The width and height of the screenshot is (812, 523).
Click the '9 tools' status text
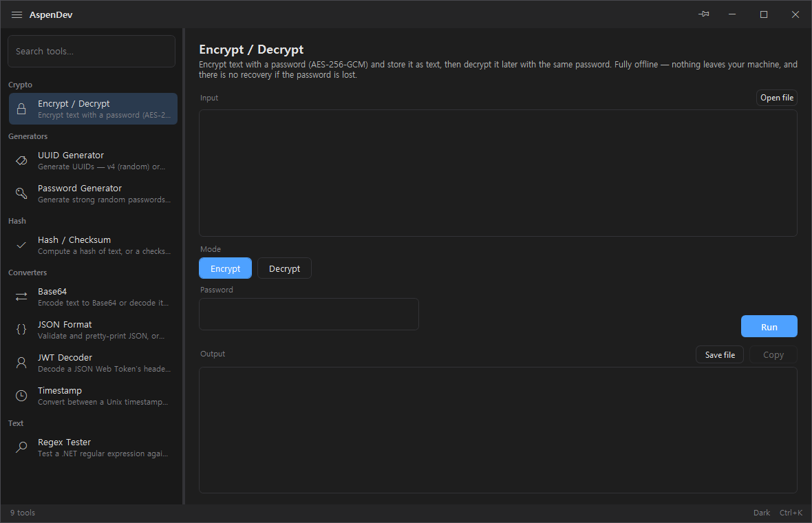[23, 513]
